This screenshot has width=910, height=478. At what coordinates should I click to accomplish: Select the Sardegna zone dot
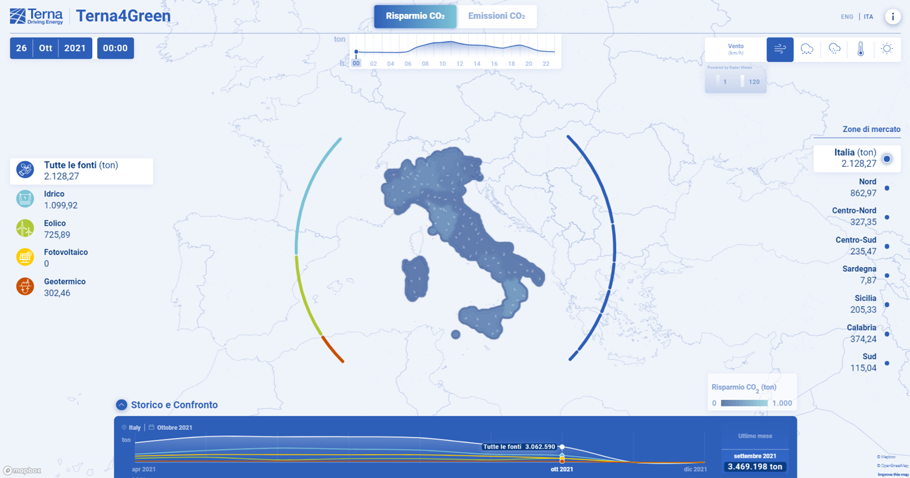coord(887,276)
